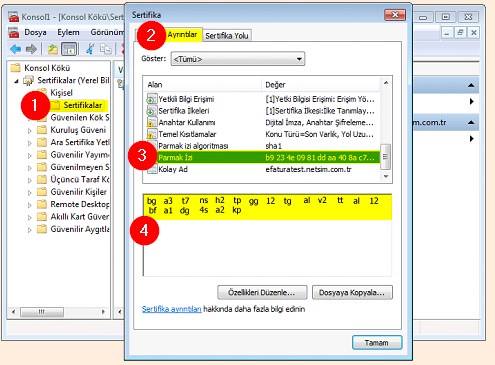
Task: Expand the Kuruluş Güveni node
Action: click(30, 131)
